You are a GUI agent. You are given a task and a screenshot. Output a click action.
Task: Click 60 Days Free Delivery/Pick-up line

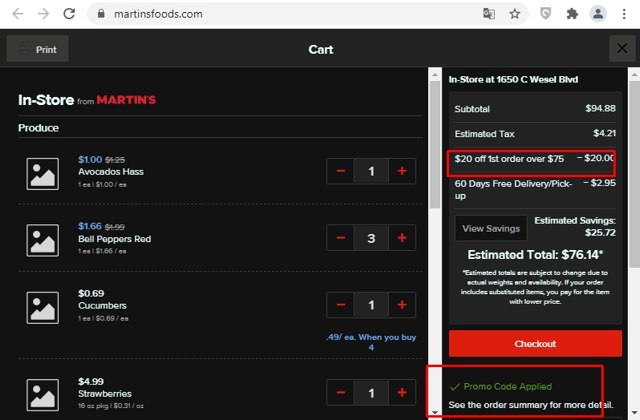tap(535, 189)
